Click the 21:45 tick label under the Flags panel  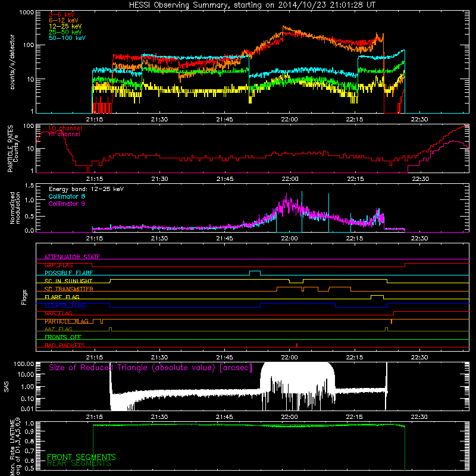[x=224, y=358]
